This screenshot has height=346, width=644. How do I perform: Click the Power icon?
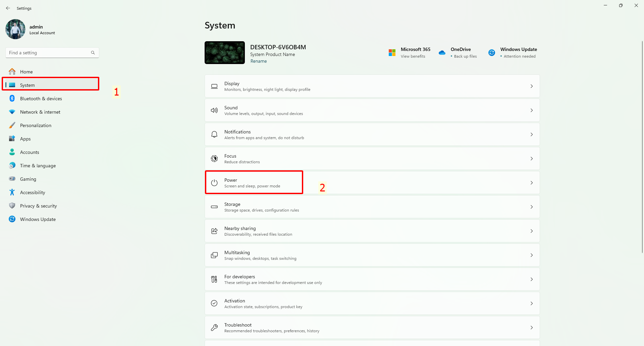214,183
